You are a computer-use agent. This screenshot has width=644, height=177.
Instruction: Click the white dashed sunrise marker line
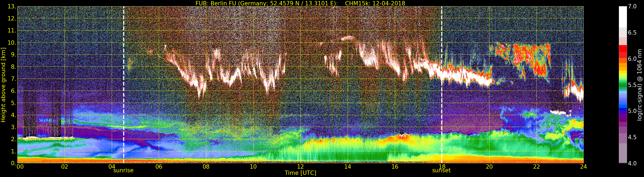(124, 85)
